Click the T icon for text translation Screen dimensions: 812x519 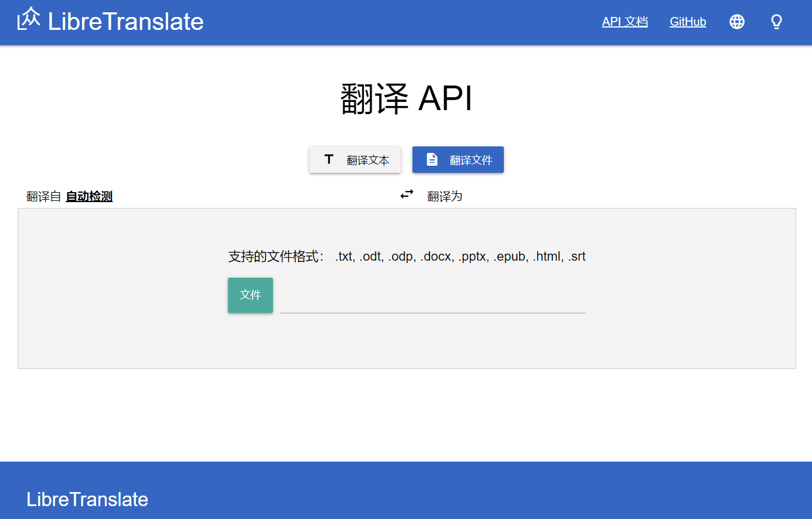tap(329, 159)
